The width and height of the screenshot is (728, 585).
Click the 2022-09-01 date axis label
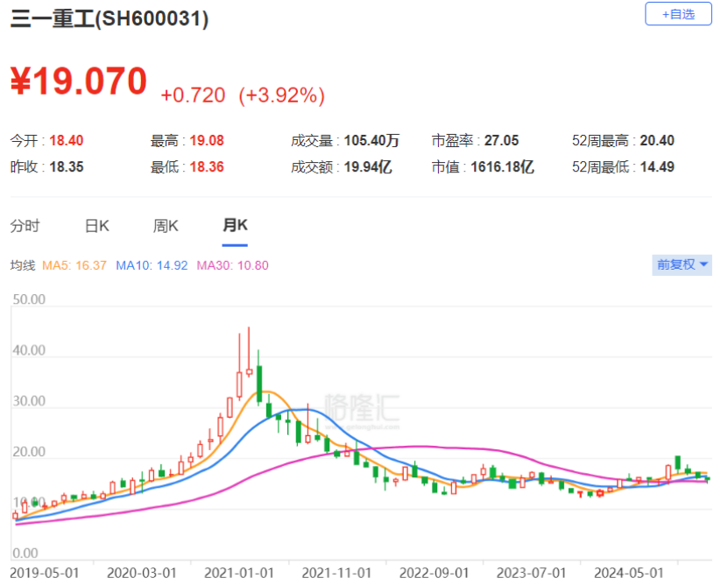(435, 573)
